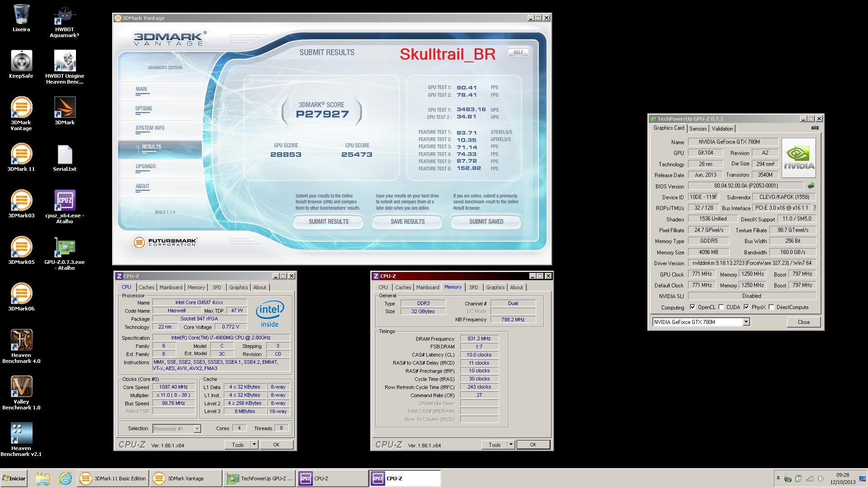This screenshot has height=488, width=868.
Task: Open SYSTEM INFO section in 3DMark Vantage
Action: coord(150,128)
